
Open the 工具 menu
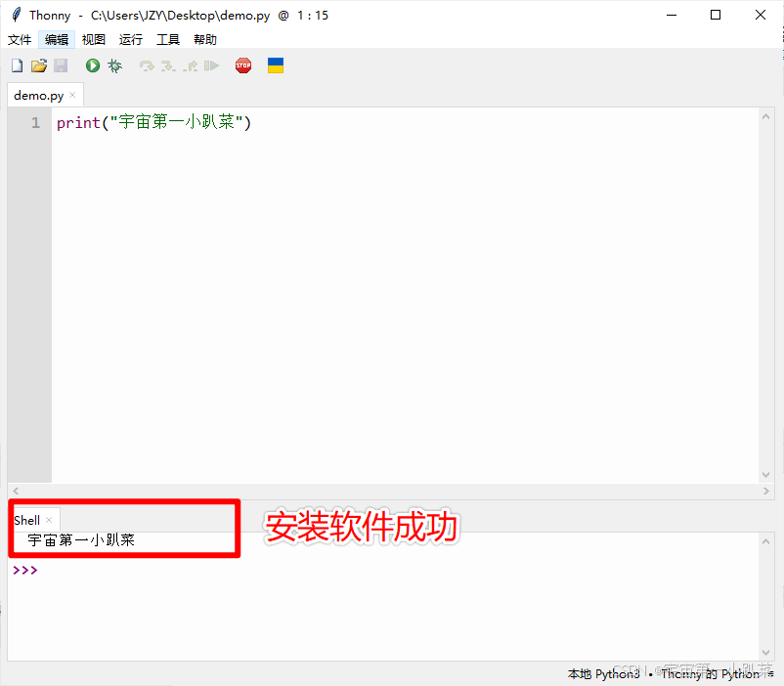(167, 39)
